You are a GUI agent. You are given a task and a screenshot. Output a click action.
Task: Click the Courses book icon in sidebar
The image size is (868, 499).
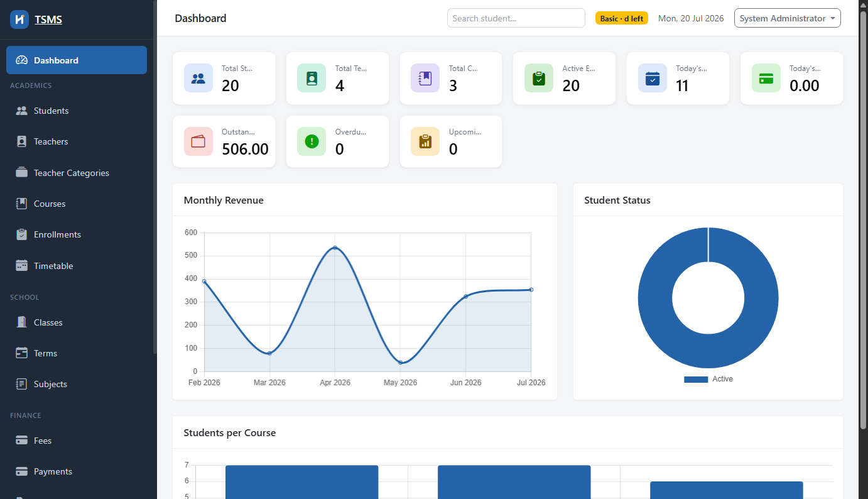[22, 204]
